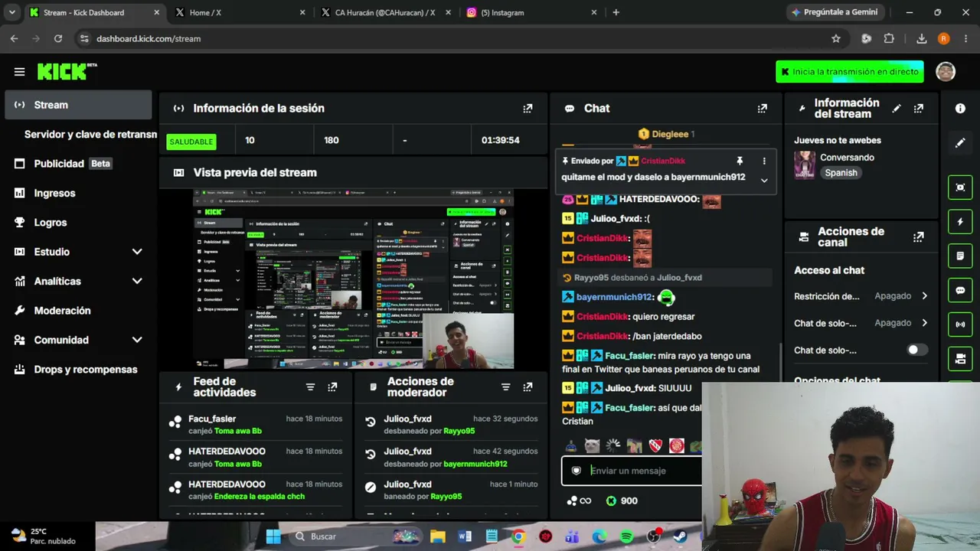Expand the Comunidad sidebar section
Viewport: 980px width, 551px height.
pyautogui.click(x=137, y=340)
